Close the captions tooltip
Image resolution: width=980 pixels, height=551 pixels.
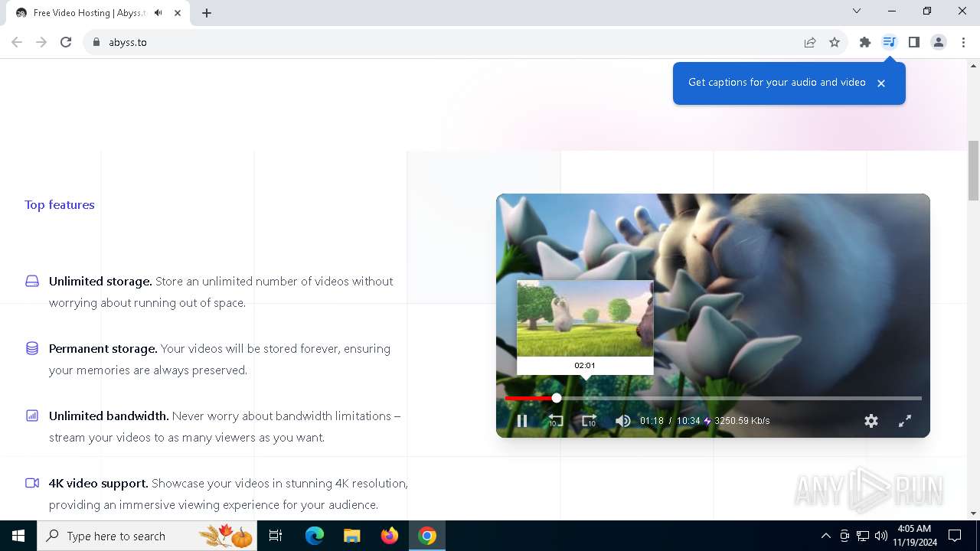click(x=881, y=83)
